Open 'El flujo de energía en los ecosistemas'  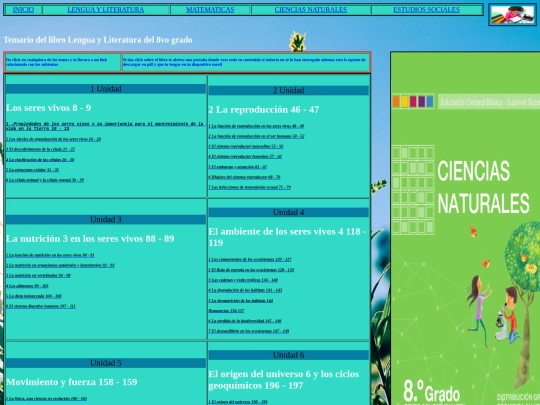pyautogui.click(x=251, y=270)
